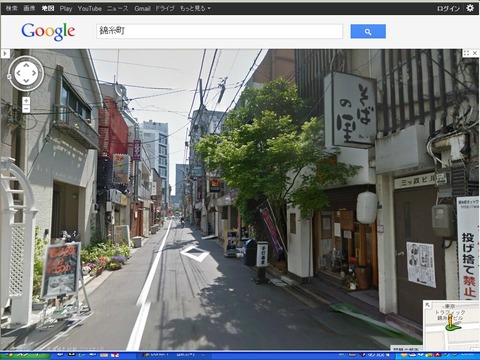Open the 画像 link in the top bar
Viewport: 480px width, 360px height.
[x=29, y=8]
